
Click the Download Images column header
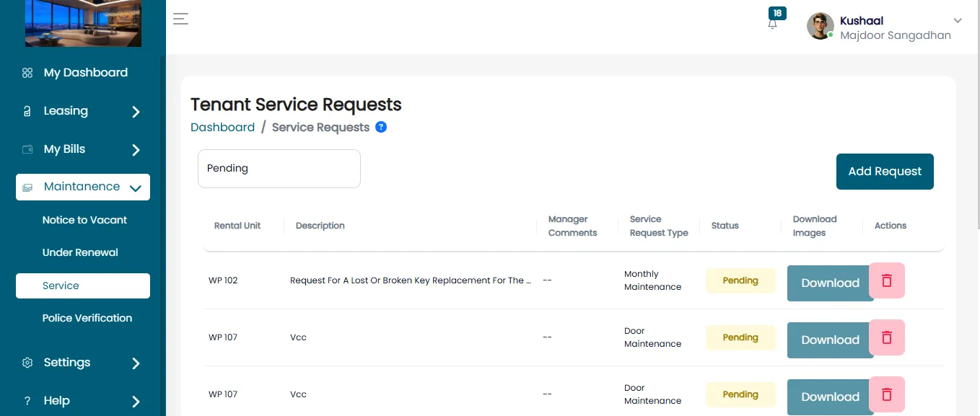(815, 226)
